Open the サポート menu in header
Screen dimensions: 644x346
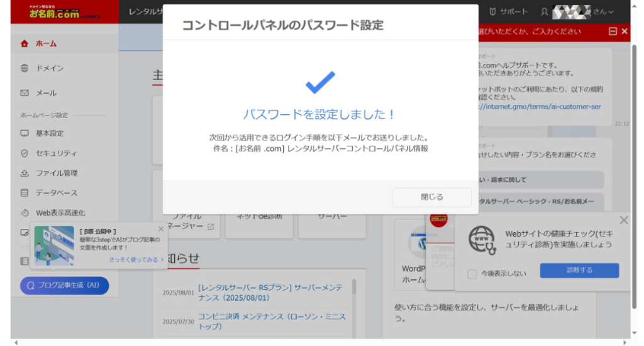tap(509, 12)
